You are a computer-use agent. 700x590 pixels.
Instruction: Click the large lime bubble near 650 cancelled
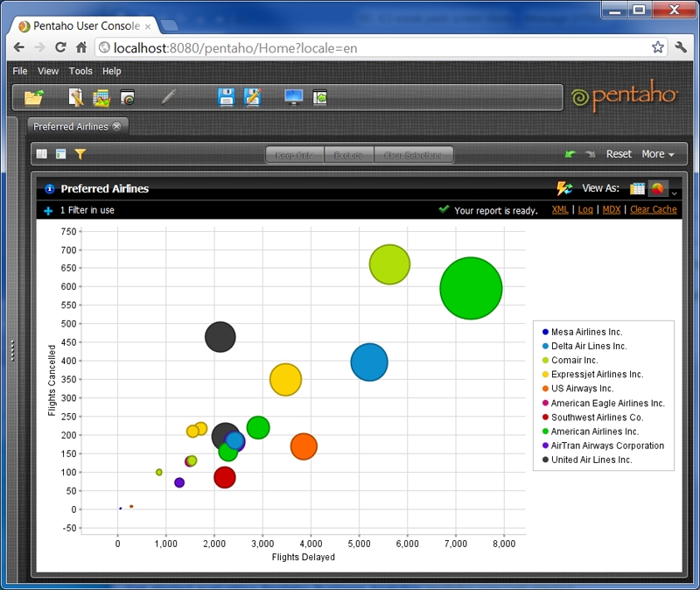pos(389,264)
